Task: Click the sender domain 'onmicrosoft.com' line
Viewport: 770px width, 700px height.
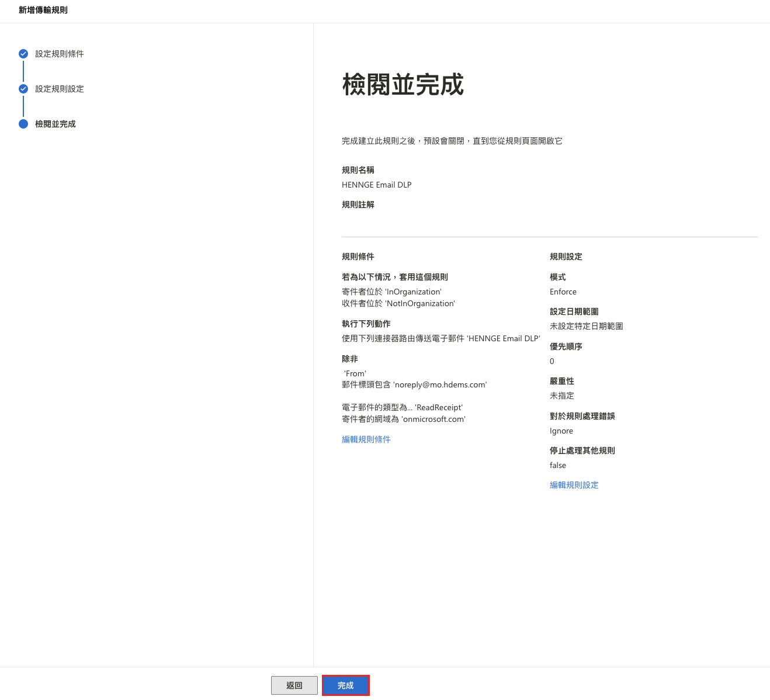Action: (x=404, y=419)
